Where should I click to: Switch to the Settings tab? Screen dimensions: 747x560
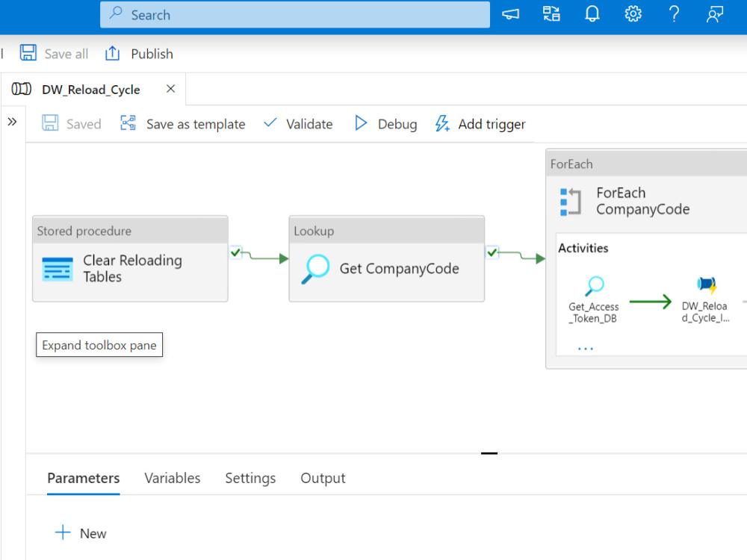pos(250,478)
